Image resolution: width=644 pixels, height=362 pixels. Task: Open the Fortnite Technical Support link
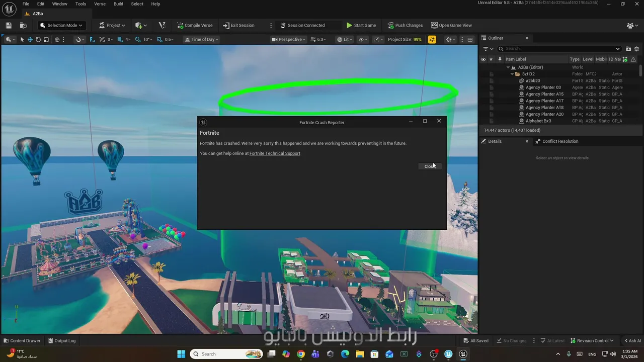(x=275, y=153)
